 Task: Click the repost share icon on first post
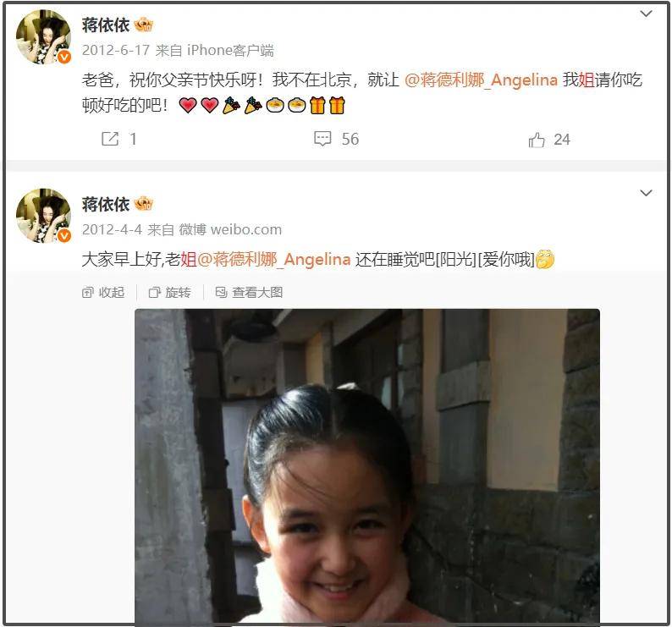[x=110, y=139]
